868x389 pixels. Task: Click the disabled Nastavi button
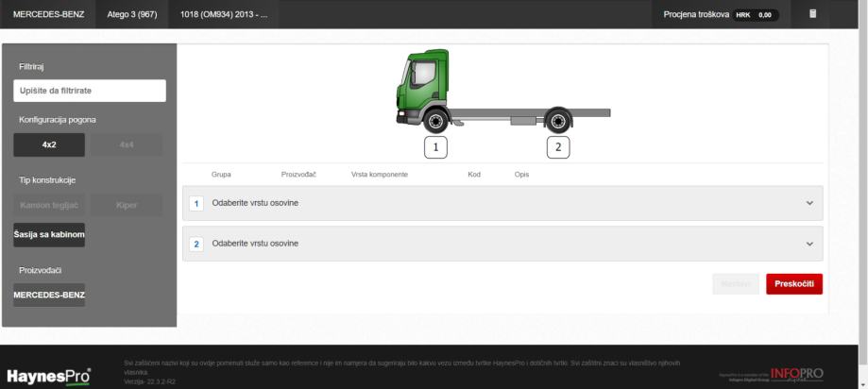point(736,284)
